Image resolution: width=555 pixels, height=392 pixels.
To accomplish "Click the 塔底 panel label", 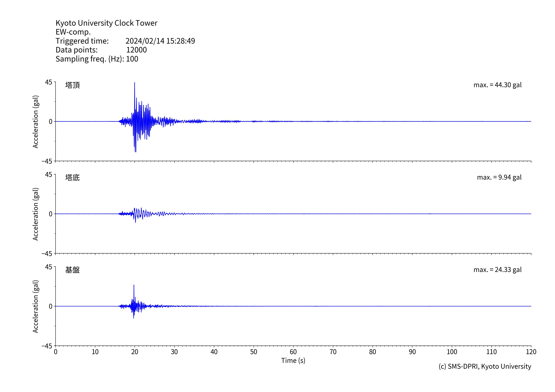I will click(x=72, y=178).
